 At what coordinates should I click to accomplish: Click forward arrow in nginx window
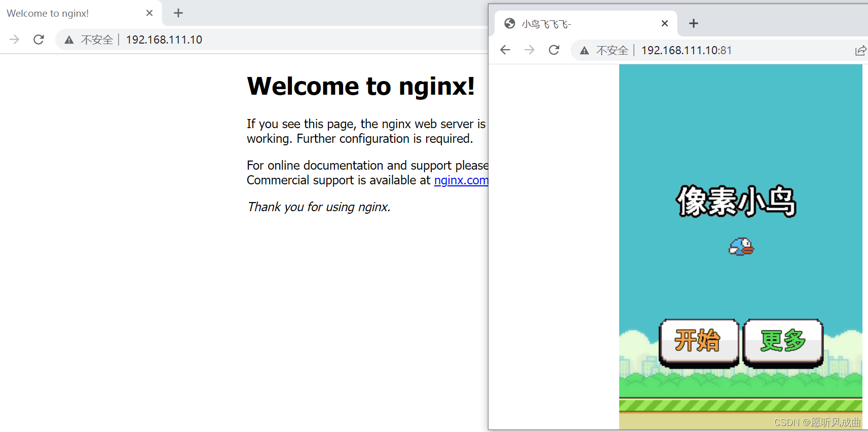click(x=14, y=40)
